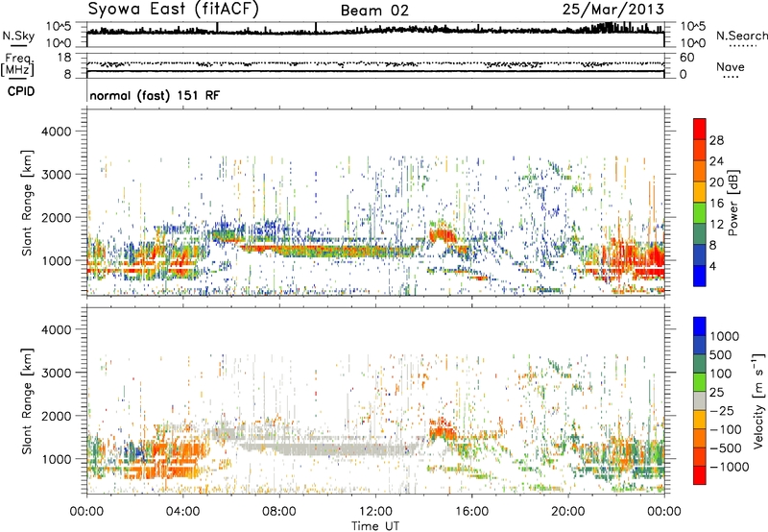Click the '-25' value on the Velocity scale
768x532 pixels.
(721, 410)
